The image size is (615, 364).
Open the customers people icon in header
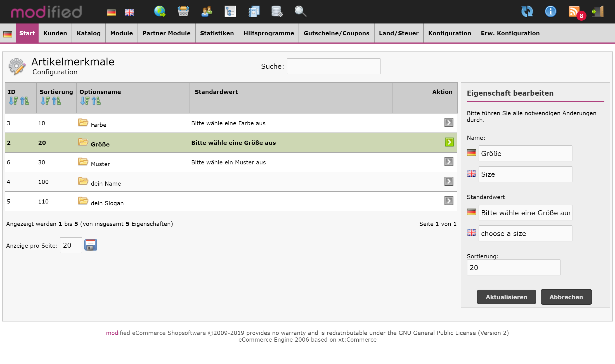point(207,12)
